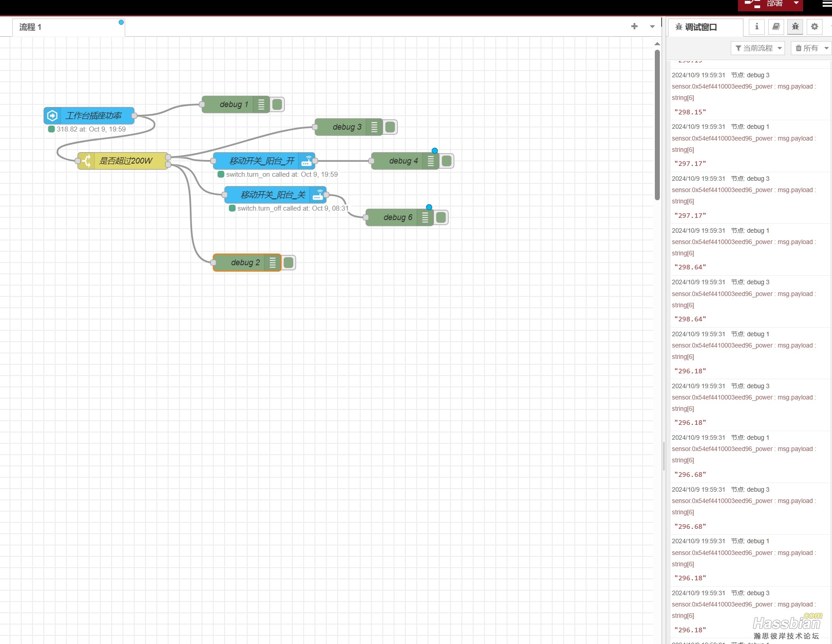Click the debug 3 node list icon

[x=374, y=127]
